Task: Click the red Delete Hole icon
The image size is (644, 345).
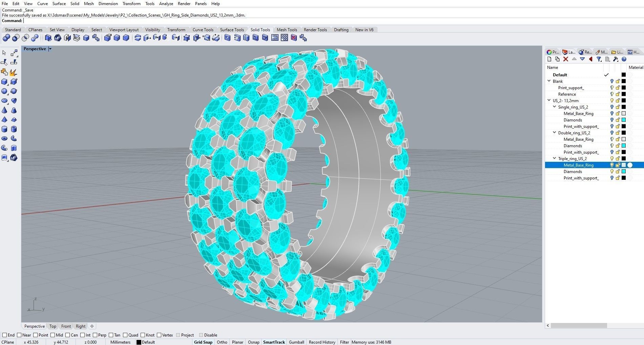Action: pos(294,38)
